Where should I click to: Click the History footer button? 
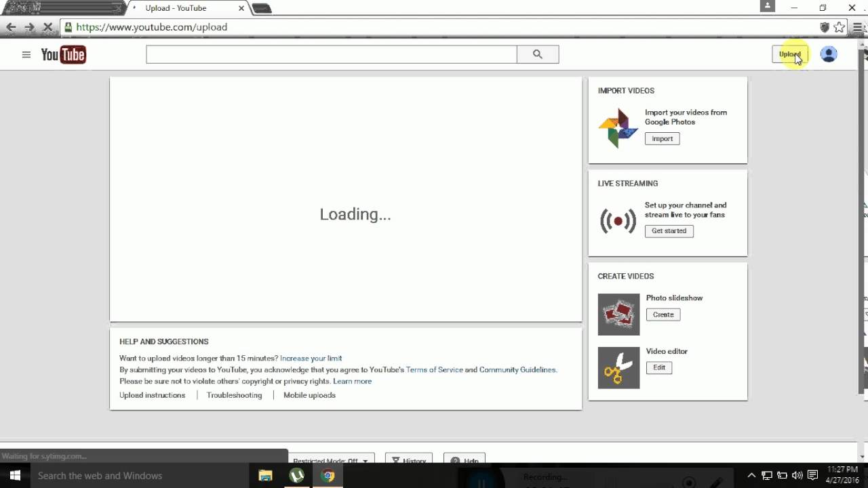[x=409, y=459]
